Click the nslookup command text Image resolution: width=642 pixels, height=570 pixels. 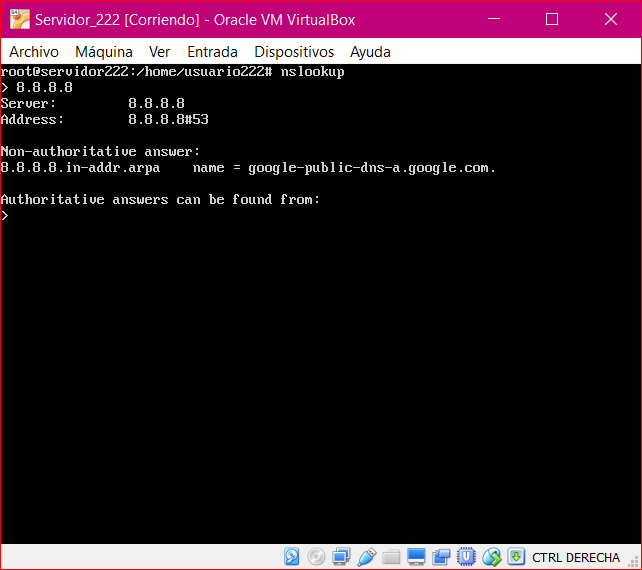[x=312, y=72]
